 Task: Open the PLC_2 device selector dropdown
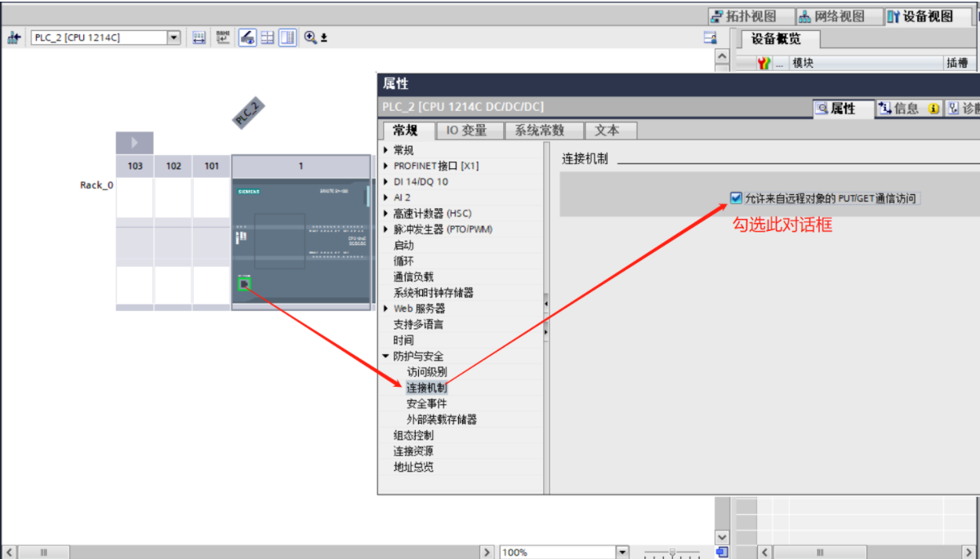coord(173,38)
